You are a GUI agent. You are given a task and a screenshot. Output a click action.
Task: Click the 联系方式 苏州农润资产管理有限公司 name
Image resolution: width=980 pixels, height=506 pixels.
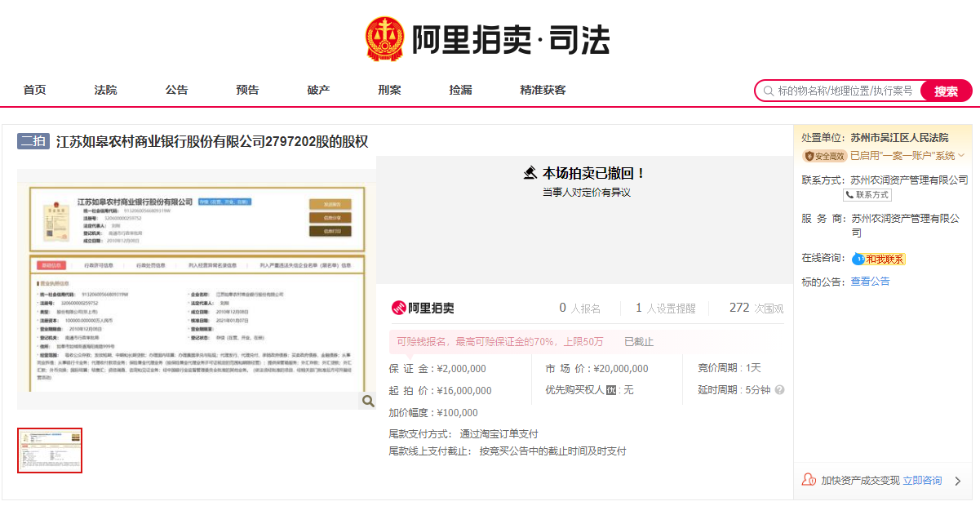909,180
